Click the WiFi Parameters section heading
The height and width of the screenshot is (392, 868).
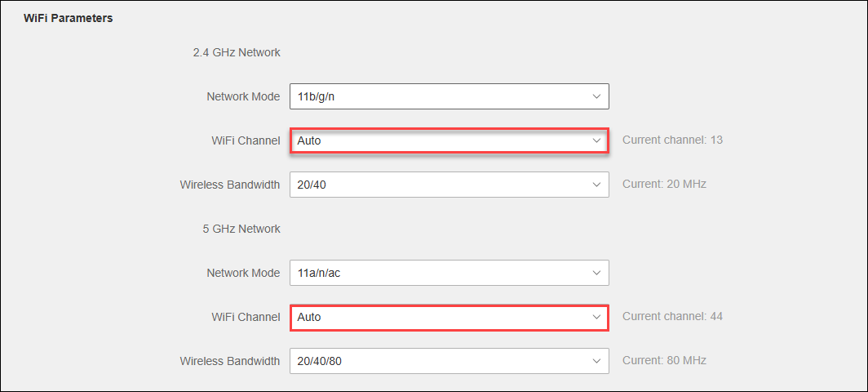(68, 18)
